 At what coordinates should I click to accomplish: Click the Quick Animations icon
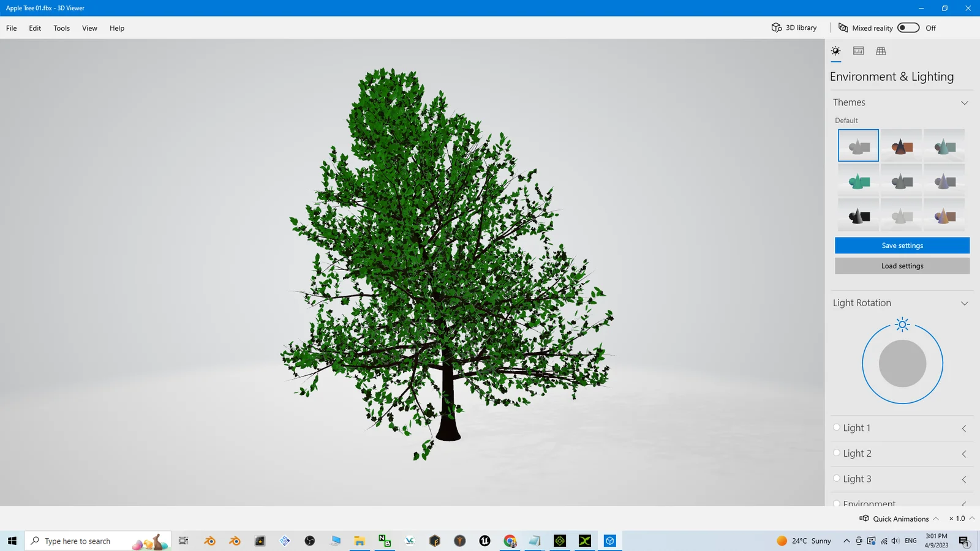[x=864, y=519]
